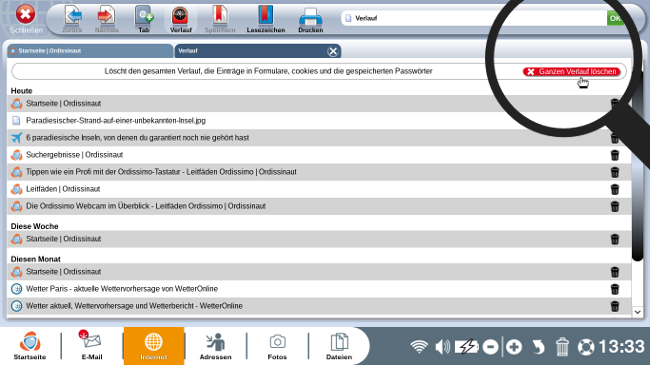
Task: Click the Lesezeichen bookmarks icon
Action: [x=266, y=19]
